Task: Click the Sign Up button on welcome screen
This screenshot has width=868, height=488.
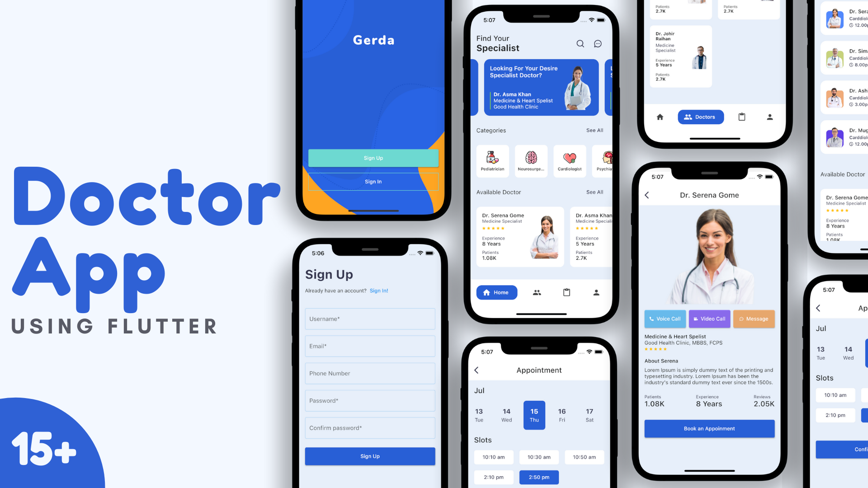Action: click(373, 158)
